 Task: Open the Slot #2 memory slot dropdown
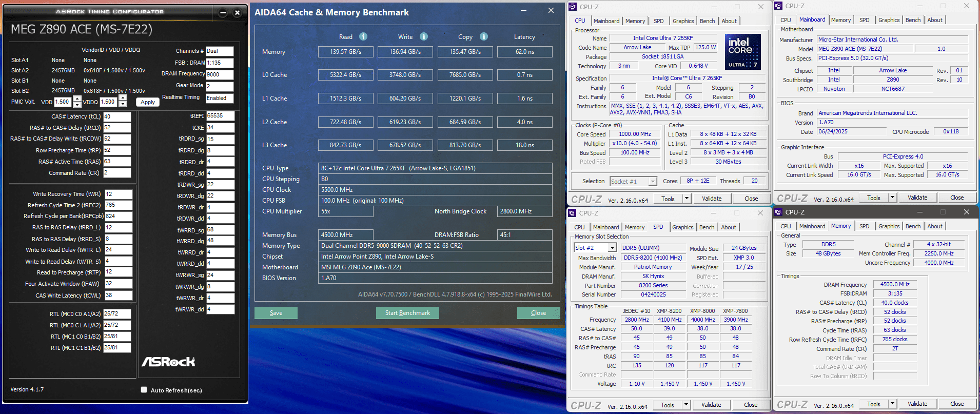[612, 248]
